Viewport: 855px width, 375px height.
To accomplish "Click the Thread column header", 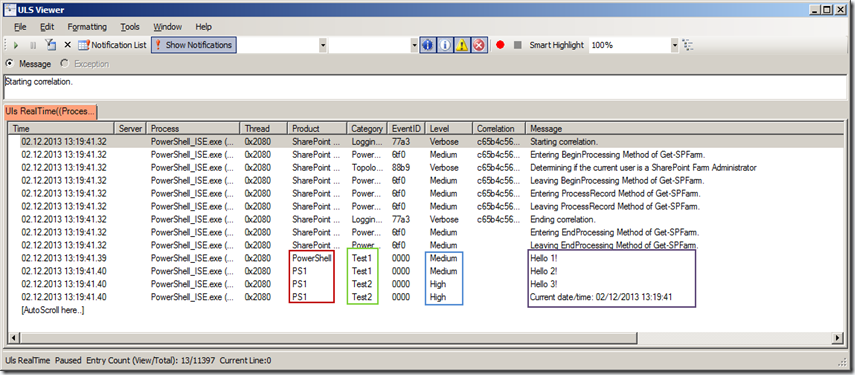I will [264, 129].
